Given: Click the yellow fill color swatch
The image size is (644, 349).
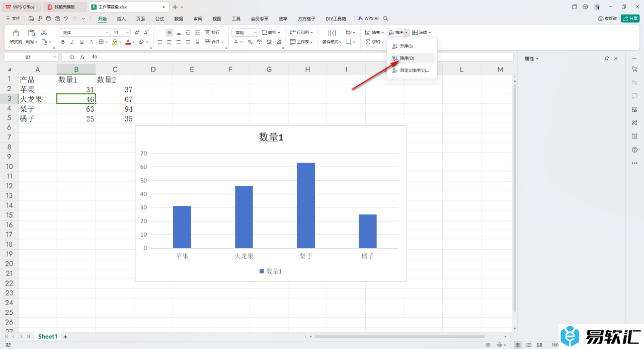Looking at the screenshot, I should (115, 42).
